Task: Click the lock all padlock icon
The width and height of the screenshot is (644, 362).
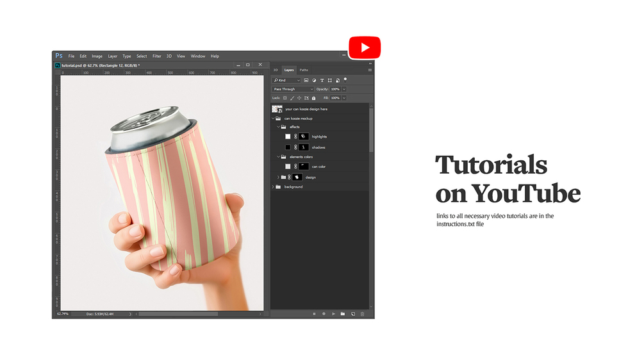Action: point(314,98)
